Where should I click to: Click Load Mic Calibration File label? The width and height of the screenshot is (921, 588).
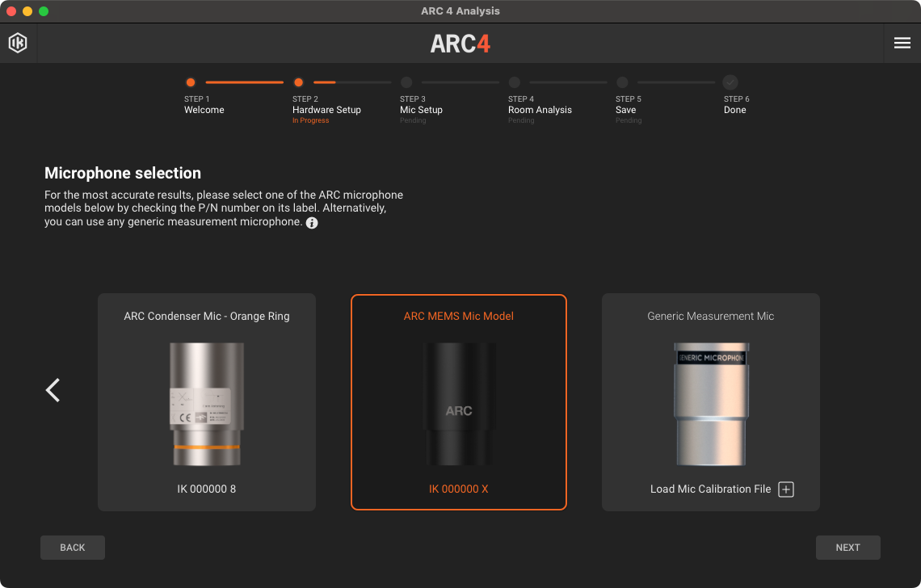click(710, 489)
